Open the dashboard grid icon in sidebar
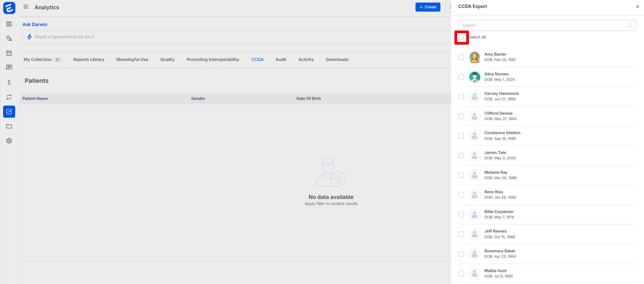Viewport: 644px width, 284px height. [x=9, y=24]
